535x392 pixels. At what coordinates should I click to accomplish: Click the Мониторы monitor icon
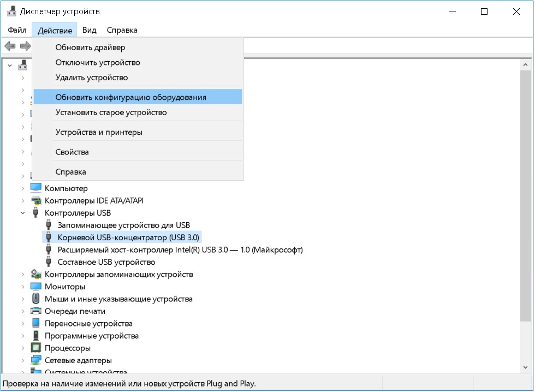tap(36, 287)
